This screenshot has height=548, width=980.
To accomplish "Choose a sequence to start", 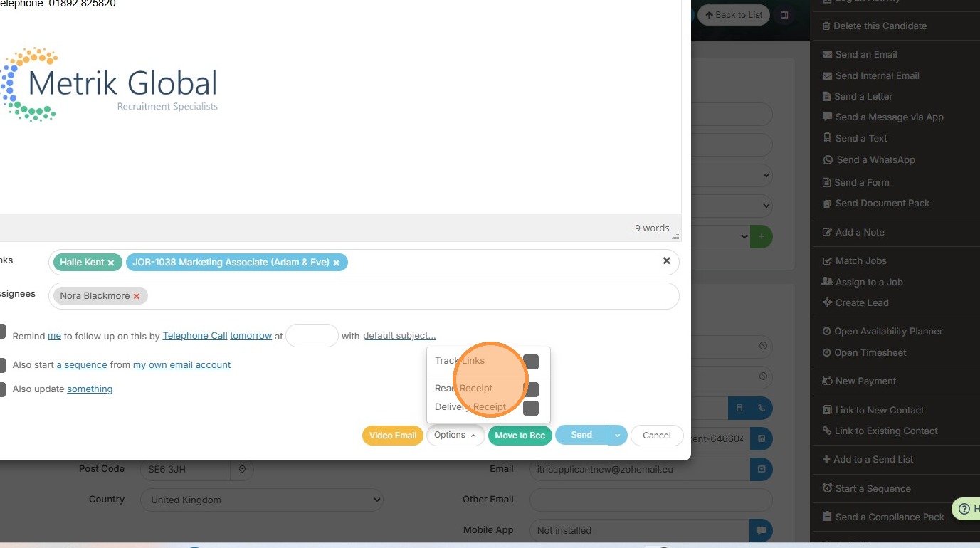I will click(82, 365).
